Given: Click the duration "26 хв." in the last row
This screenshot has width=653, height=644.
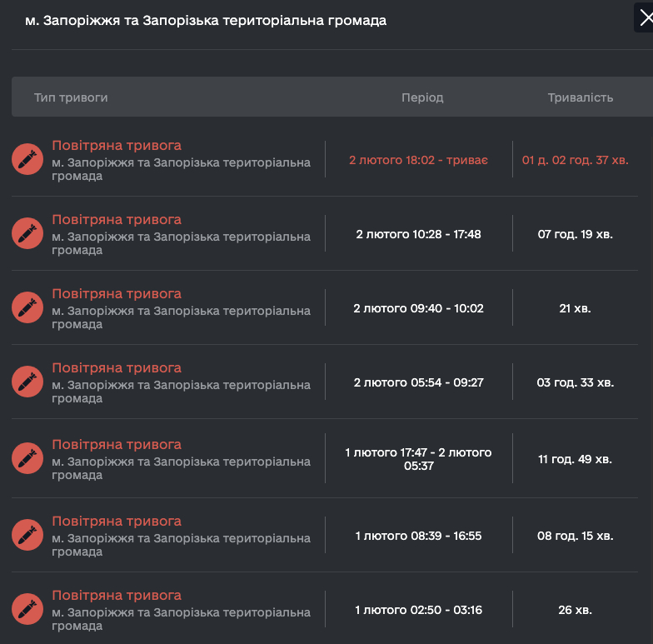Looking at the screenshot, I should [x=575, y=610].
